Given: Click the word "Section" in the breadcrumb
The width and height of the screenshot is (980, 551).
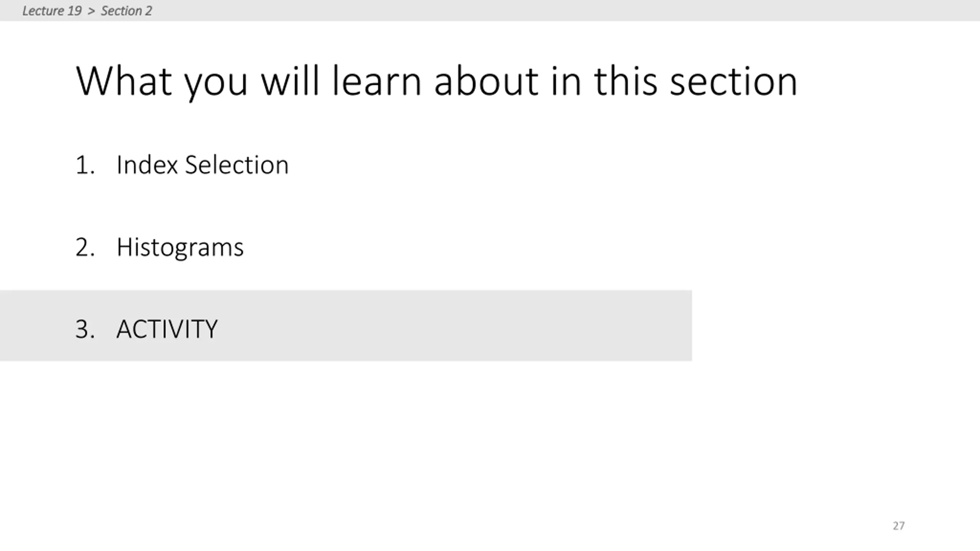Looking at the screenshot, I should tap(121, 11).
